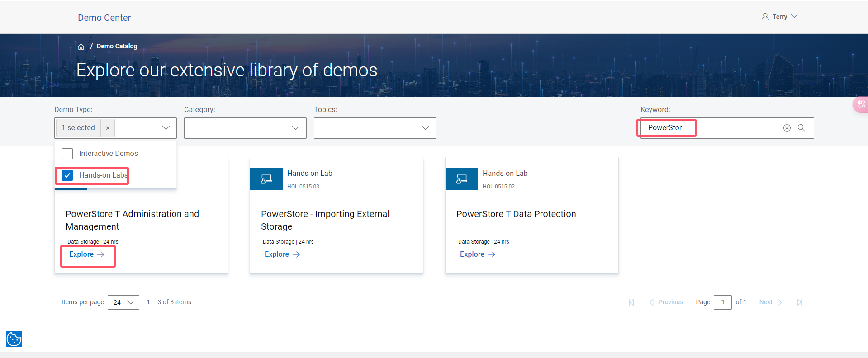Uncheck the Hands-on Labs checkbox
The image size is (868, 358).
(x=67, y=175)
